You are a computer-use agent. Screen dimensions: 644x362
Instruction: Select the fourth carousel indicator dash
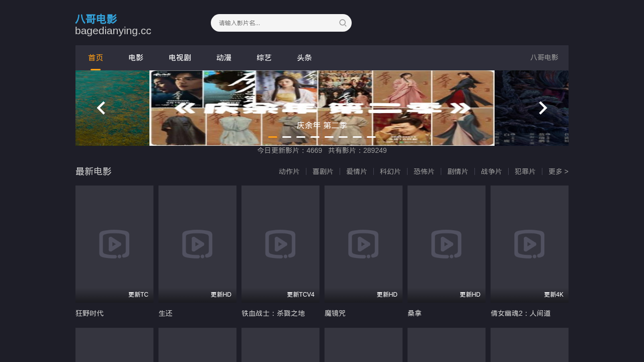(315, 137)
